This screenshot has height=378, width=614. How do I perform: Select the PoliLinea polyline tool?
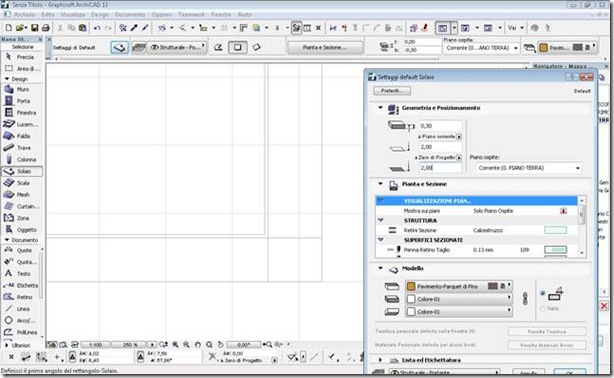(22, 333)
